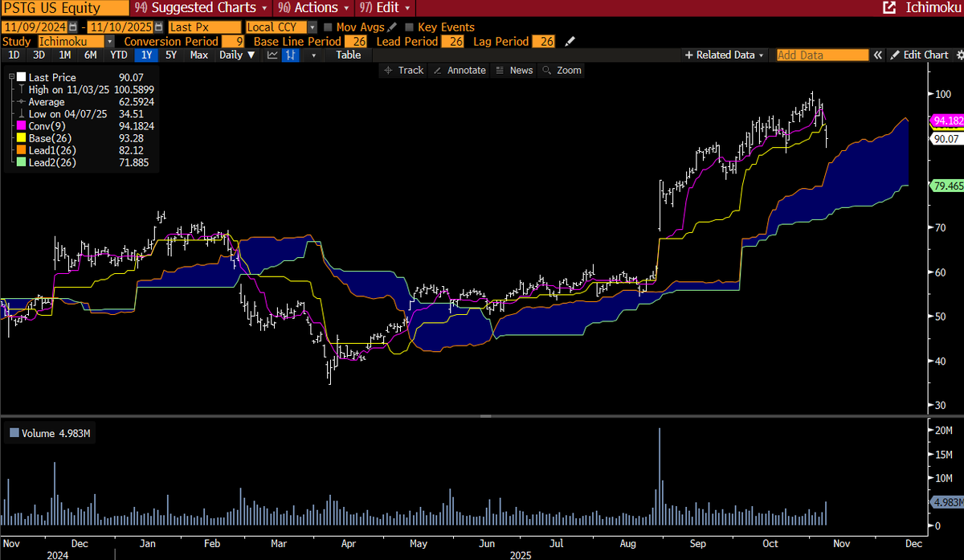
Task: Click the 94.182 magenta price axis label
Action: click(x=946, y=121)
